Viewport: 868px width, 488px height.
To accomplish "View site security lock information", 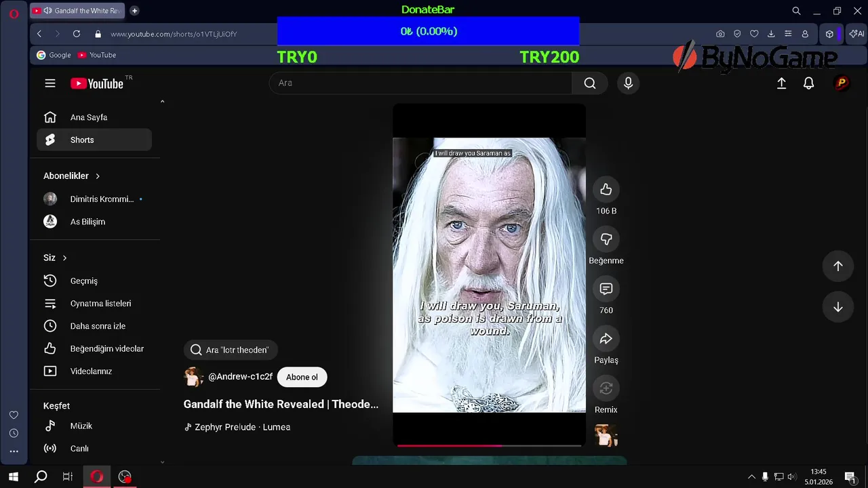I will tap(98, 34).
